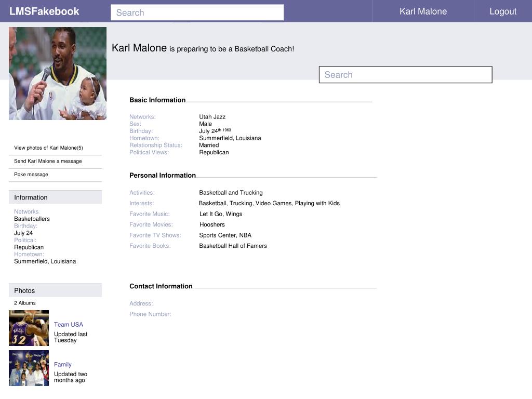Click the Phone Number label
This screenshot has height=399, width=532.
tap(150, 314)
